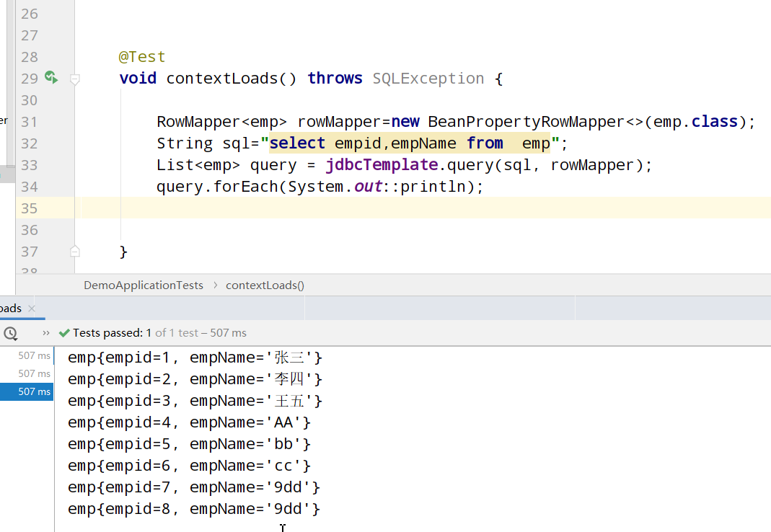771x532 pixels.
Task: Open the test history clock icon
Action: [x=10, y=333]
